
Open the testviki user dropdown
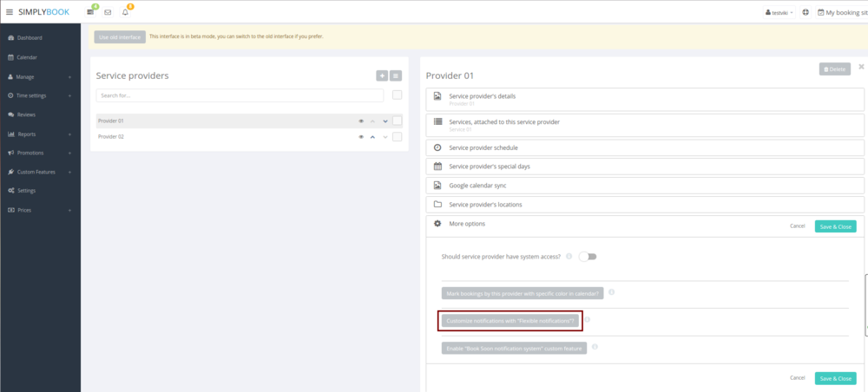click(779, 12)
